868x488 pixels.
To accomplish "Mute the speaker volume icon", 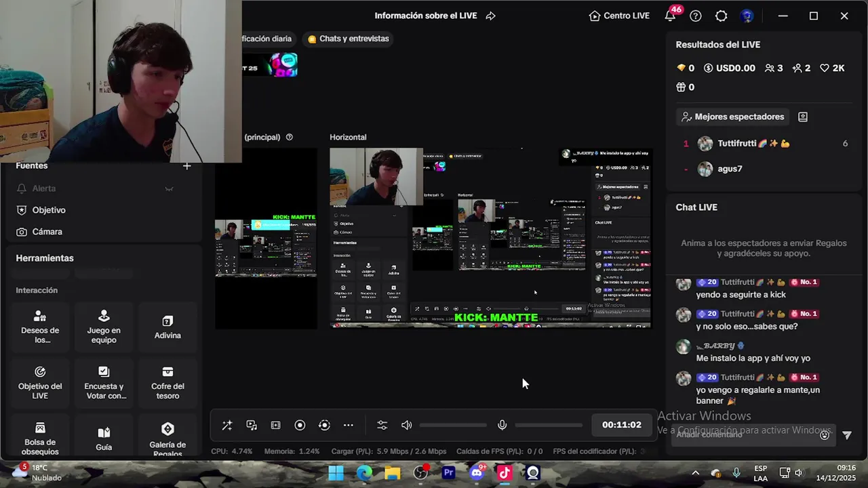I will [406, 425].
